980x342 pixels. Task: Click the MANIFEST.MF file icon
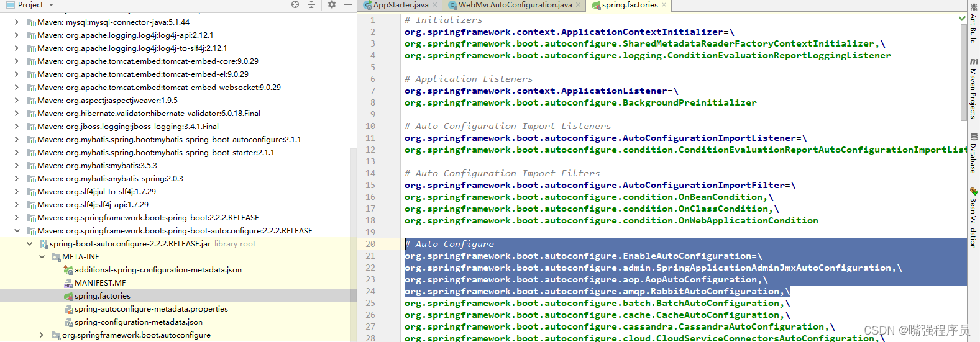point(68,283)
